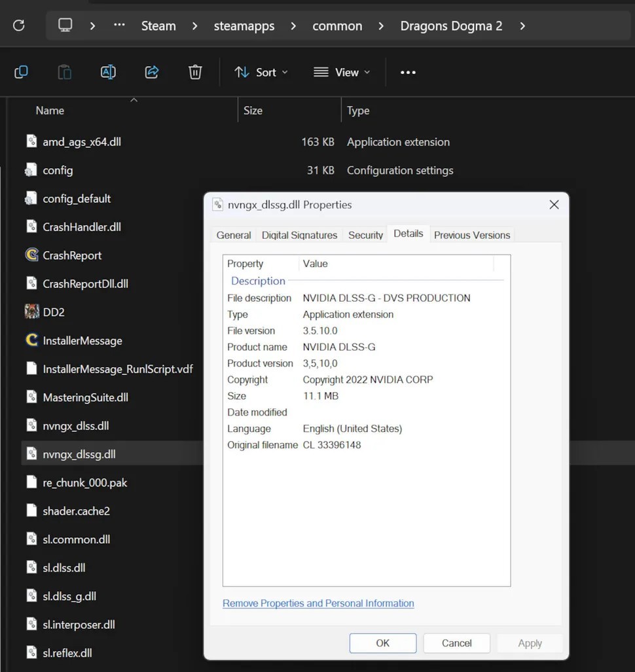Image resolution: width=635 pixels, height=672 pixels.
Task: Click the This PC monitor icon
Action: (x=65, y=26)
